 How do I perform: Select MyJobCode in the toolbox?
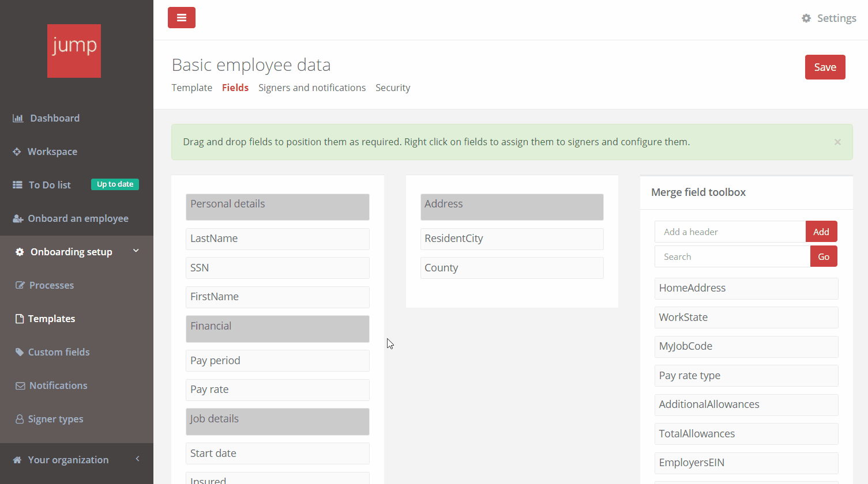(746, 346)
